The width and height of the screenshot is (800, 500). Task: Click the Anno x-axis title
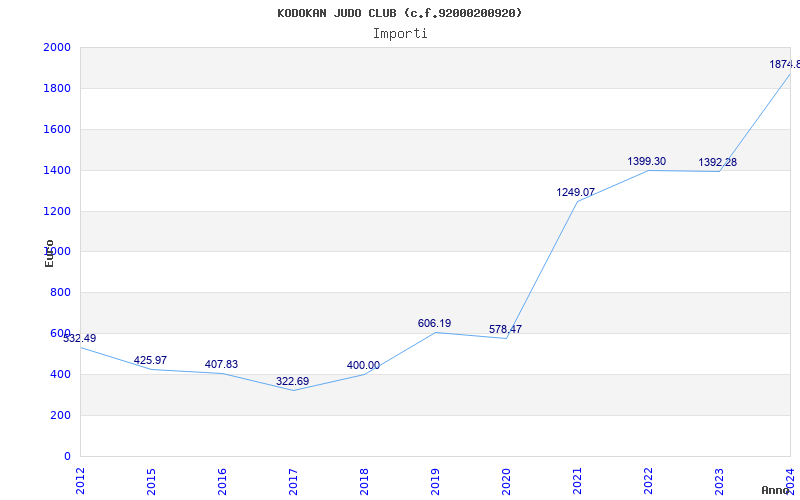click(x=778, y=490)
